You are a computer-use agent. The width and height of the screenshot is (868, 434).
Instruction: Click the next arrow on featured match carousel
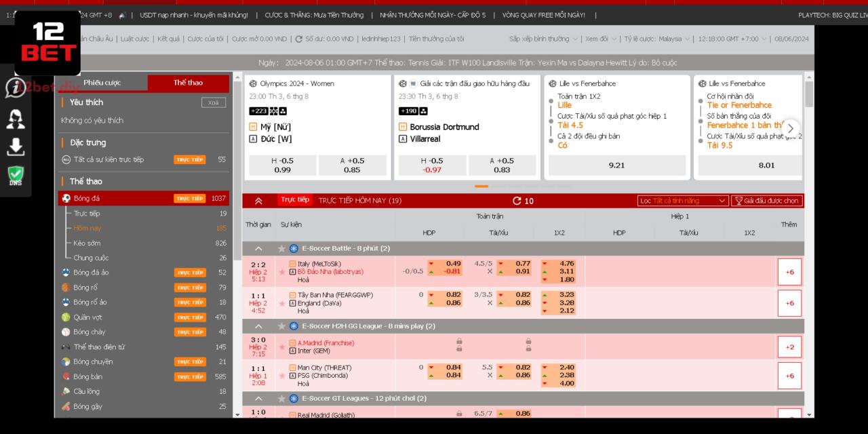click(790, 128)
